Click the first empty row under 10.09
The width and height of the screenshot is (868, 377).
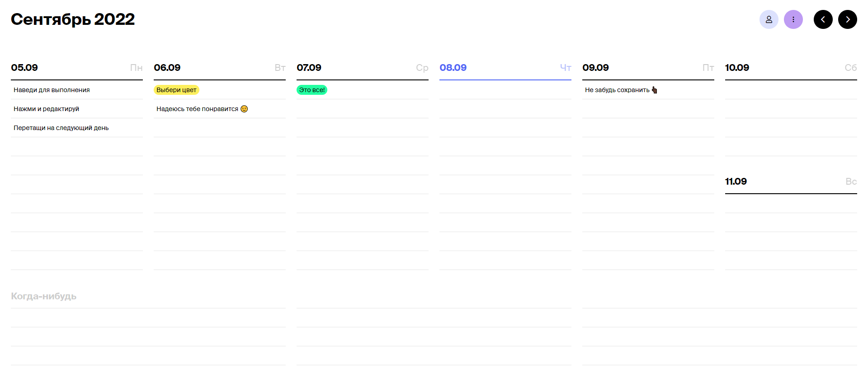pyautogui.click(x=791, y=90)
